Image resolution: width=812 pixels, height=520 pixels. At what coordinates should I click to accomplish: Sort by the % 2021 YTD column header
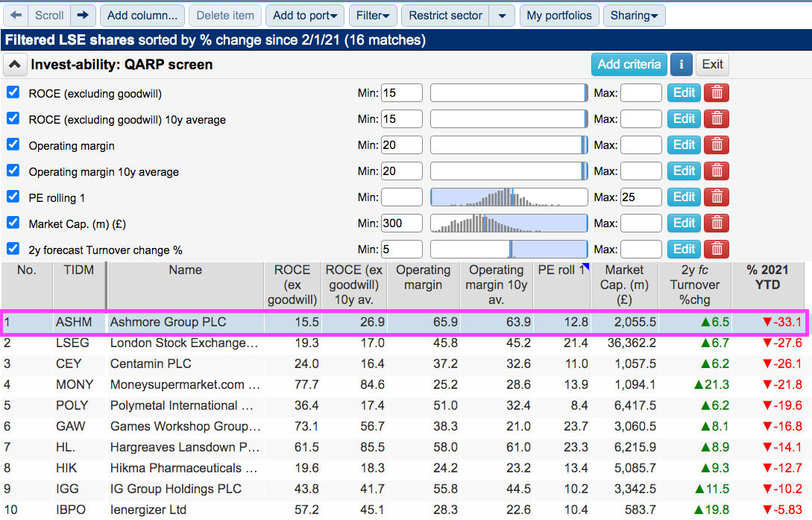[767, 285]
